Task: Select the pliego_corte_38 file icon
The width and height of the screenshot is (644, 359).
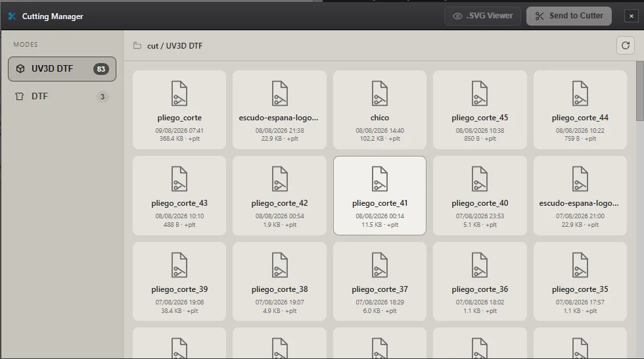Action: [x=280, y=265]
